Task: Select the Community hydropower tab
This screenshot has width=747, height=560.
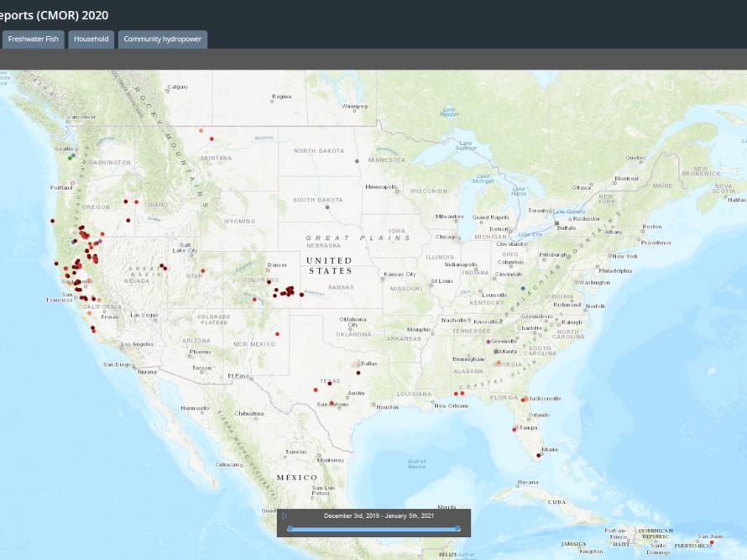Action: [x=163, y=39]
